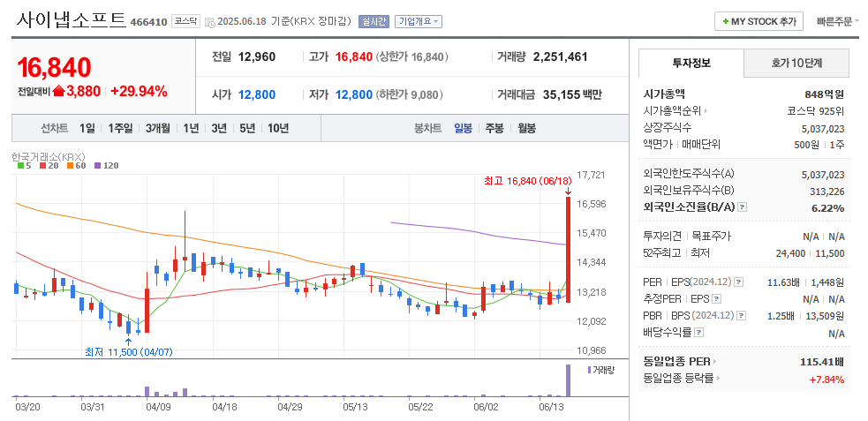Click the purple 거래량 volume legend marker

pyautogui.click(x=589, y=370)
